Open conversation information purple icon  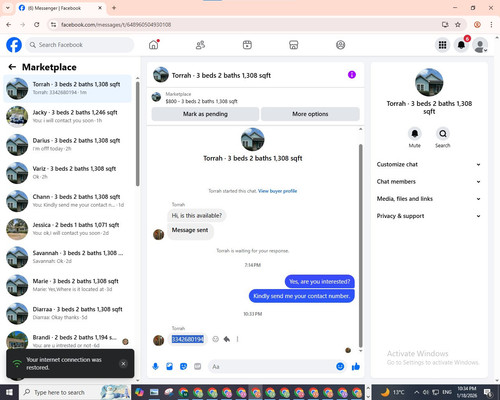pos(352,75)
